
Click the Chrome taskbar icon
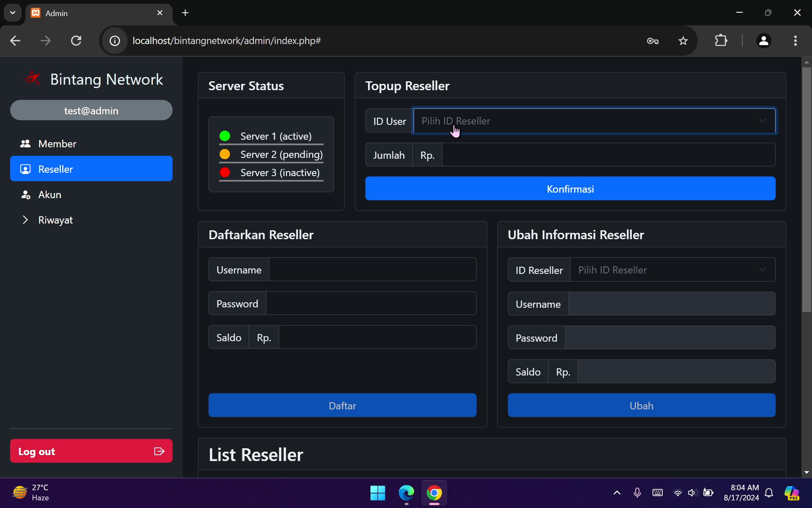434,493
